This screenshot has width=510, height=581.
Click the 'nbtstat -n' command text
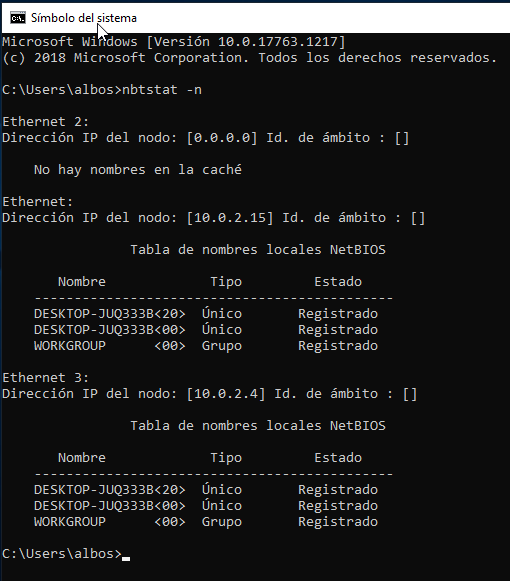click(162, 90)
